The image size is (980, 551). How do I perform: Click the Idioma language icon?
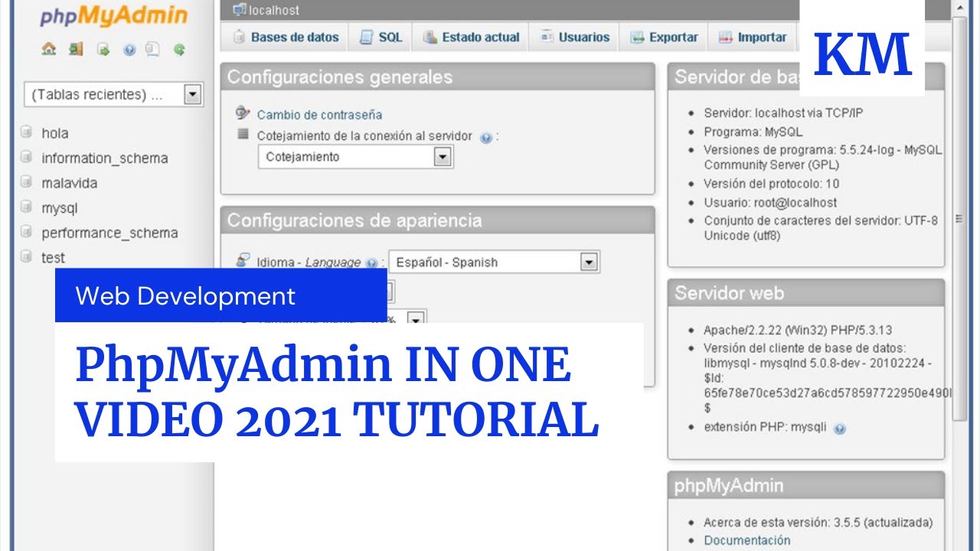(x=243, y=260)
